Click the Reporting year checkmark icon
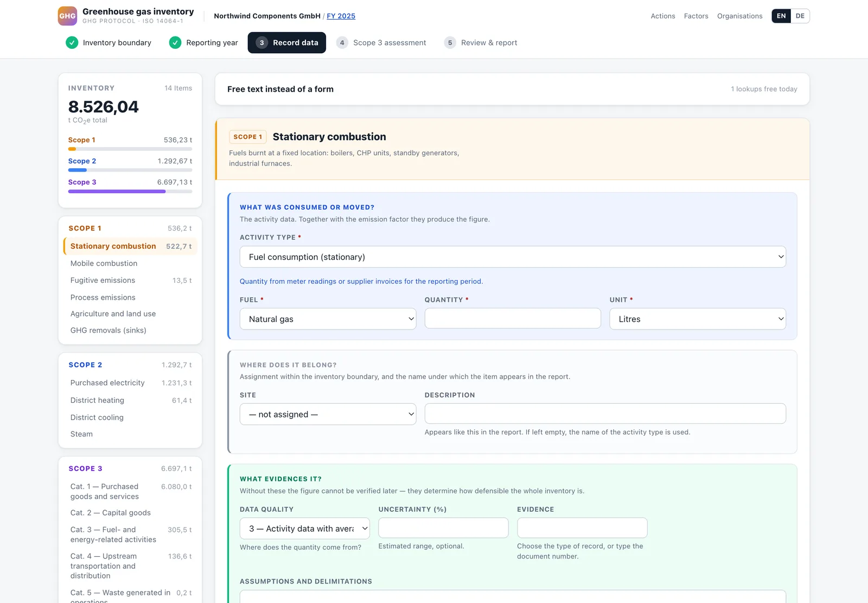The height and width of the screenshot is (603, 868). click(175, 42)
